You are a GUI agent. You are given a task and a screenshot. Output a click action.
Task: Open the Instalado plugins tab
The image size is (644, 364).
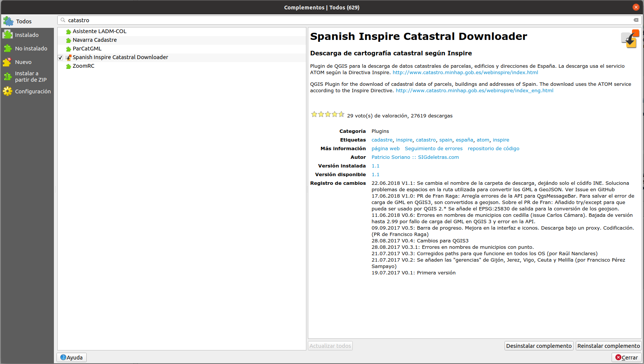point(27,35)
